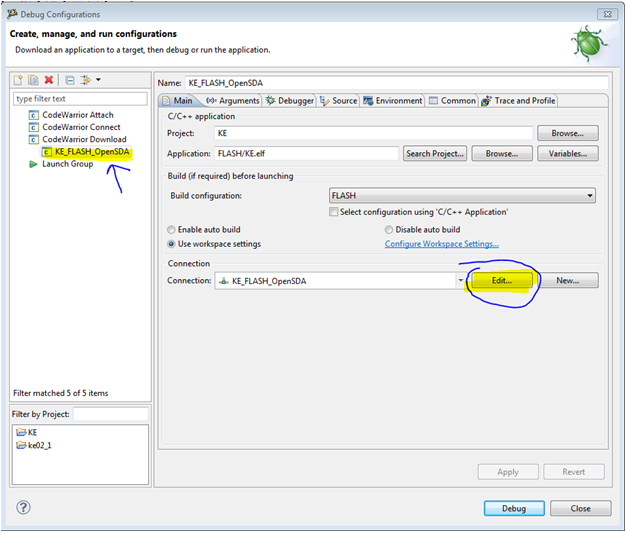Select the CodeWarrior Download tree entry
Screen dimensions: 627x534
[84, 140]
